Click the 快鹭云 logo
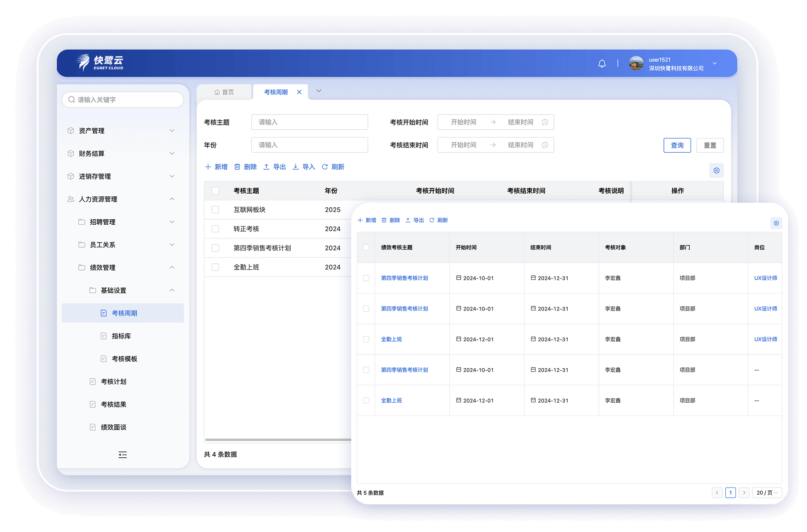The height and width of the screenshot is (532, 807). click(100, 63)
